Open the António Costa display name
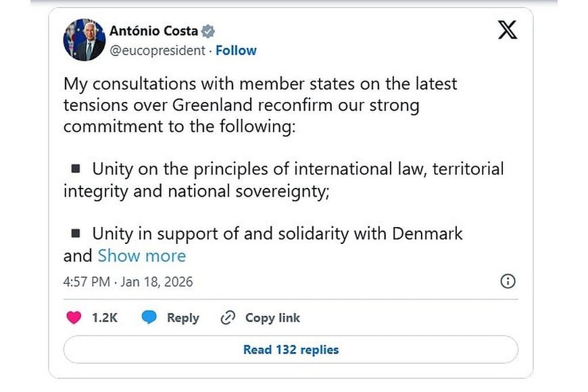 tap(153, 30)
